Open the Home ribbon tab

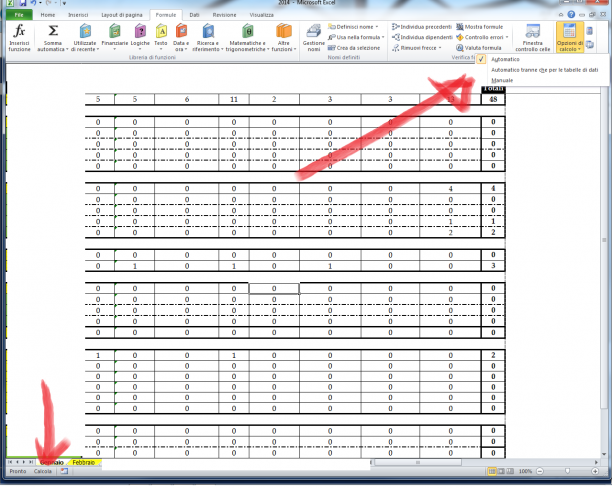point(48,15)
